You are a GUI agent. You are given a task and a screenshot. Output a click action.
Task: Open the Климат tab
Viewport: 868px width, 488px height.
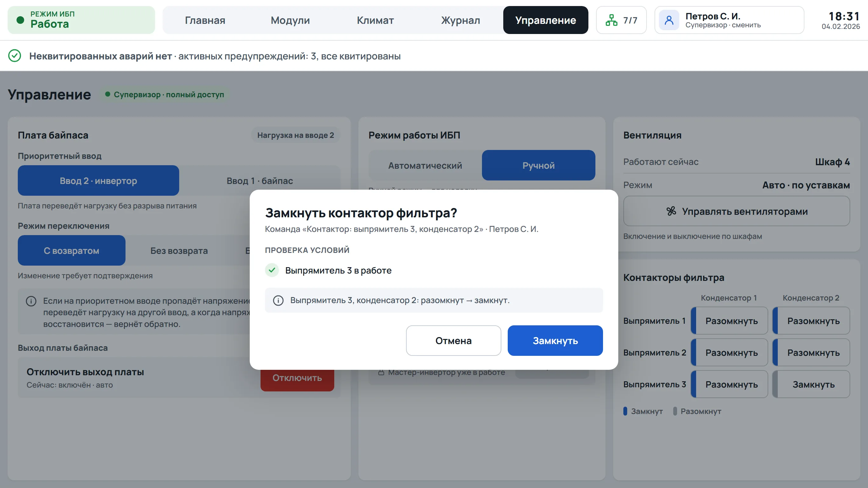(375, 20)
